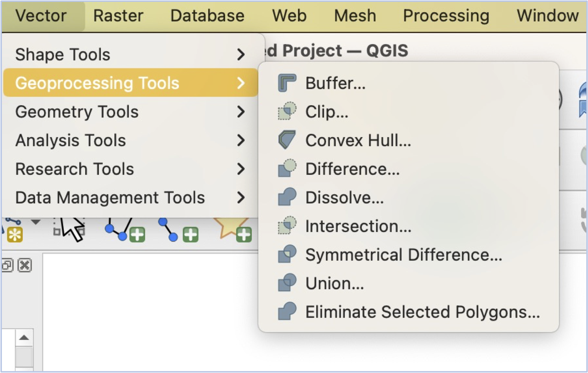Undock the panel using float icon

7,265
